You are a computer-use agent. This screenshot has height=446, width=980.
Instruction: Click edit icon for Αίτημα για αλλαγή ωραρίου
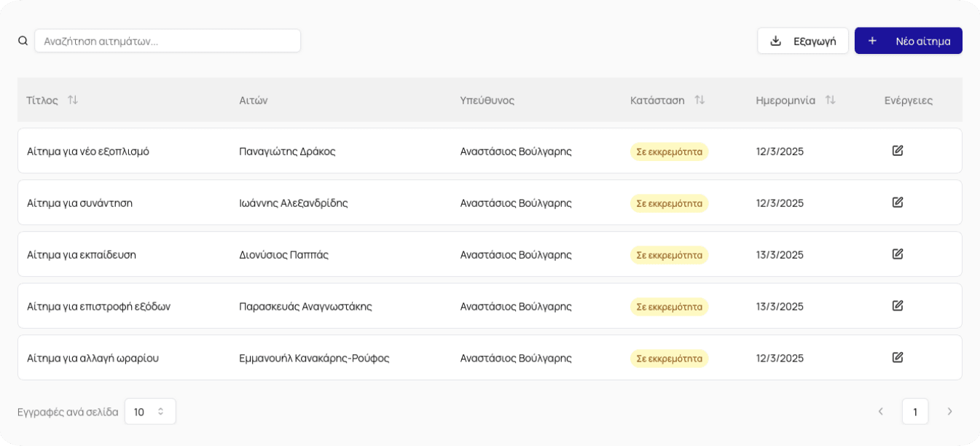click(x=898, y=358)
